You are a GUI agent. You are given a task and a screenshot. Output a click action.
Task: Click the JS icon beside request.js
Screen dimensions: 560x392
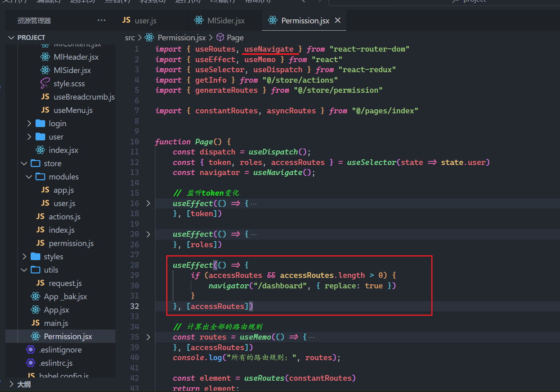[40, 283]
